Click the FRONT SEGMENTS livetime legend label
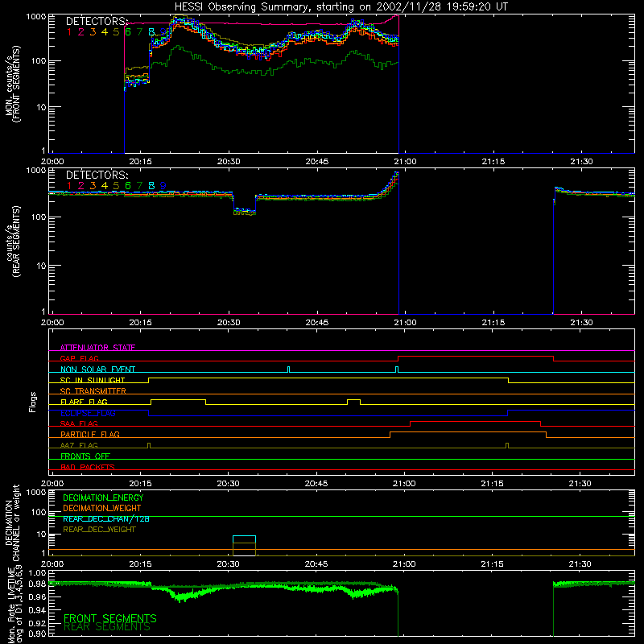Viewport: 644px width, 644px height. pyautogui.click(x=110, y=618)
